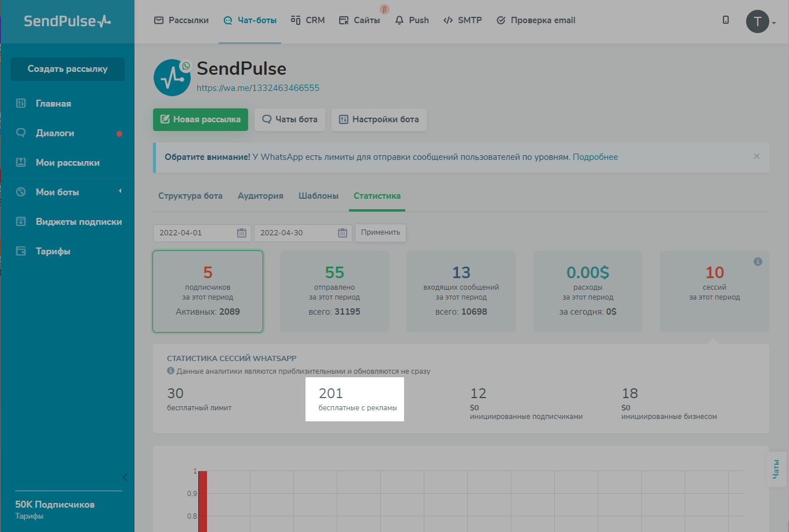Screen dimensions: 789x532
Task: Open the Чаты side panel tab
Action: tap(776, 469)
